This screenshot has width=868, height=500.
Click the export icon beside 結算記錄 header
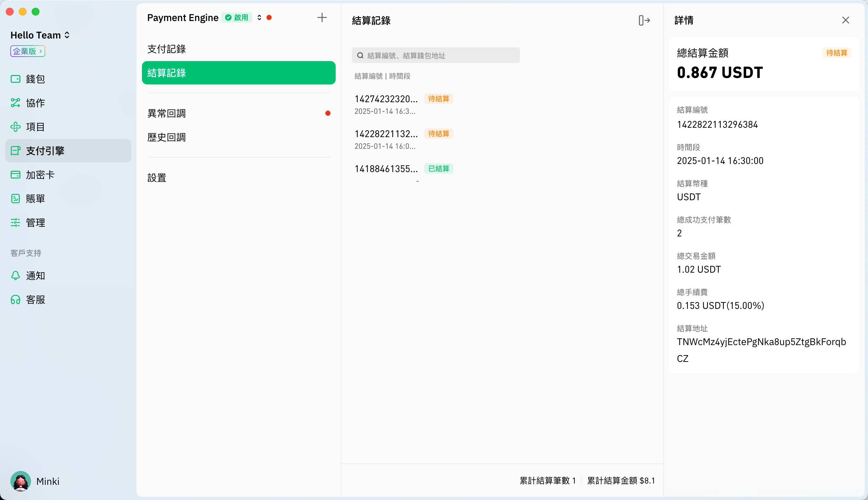tap(644, 21)
